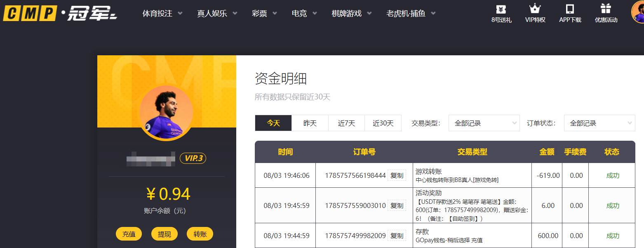Expand the 老虎机·捕鱼 menu
This screenshot has height=248, width=644.
coord(411,13)
